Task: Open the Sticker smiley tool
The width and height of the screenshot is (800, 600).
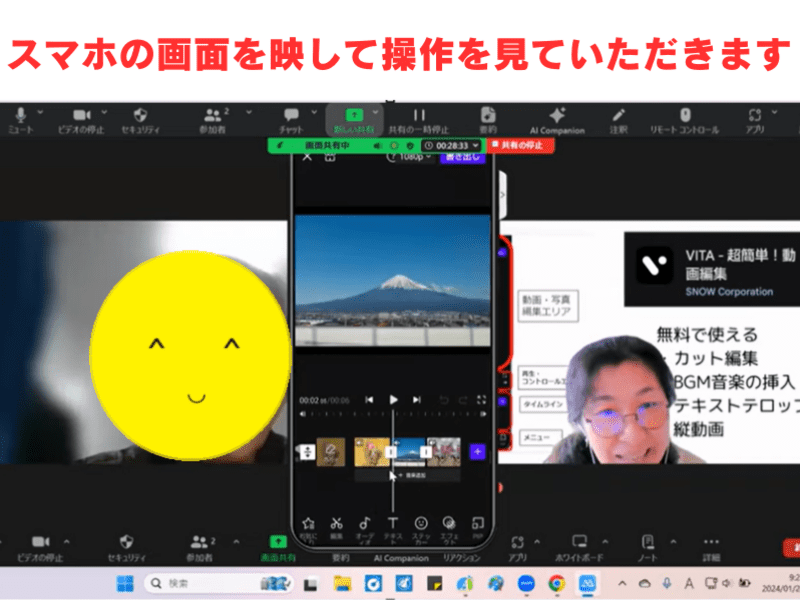Action: pos(421,524)
